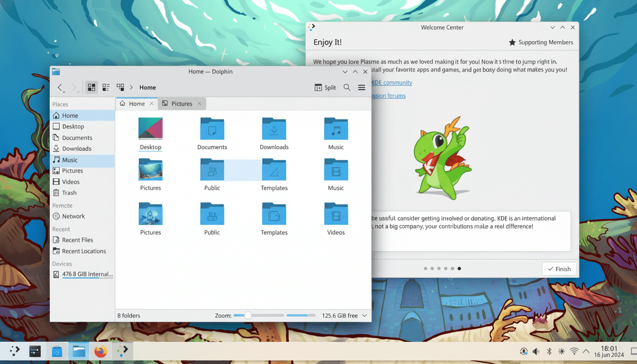Click the Finish button in Welcome Center
The width and height of the screenshot is (637, 364).
pyautogui.click(x=559, y=269)
